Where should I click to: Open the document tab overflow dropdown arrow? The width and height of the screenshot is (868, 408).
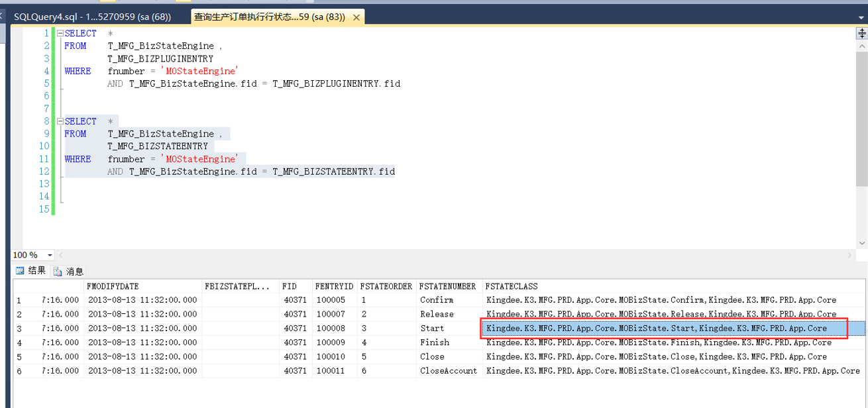pos(862,17)
